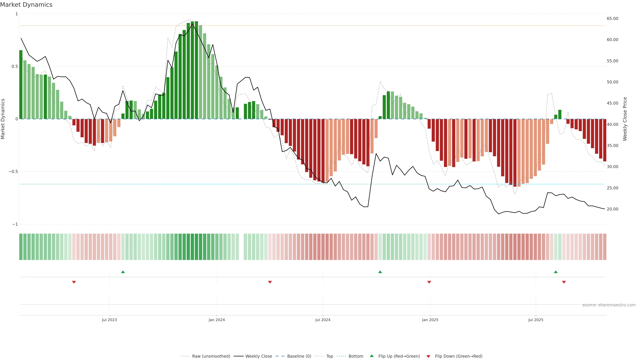
Task: Click the red Flip Down marker between Jan 2024 and Jul 2024
Action: tap(270, 282)
